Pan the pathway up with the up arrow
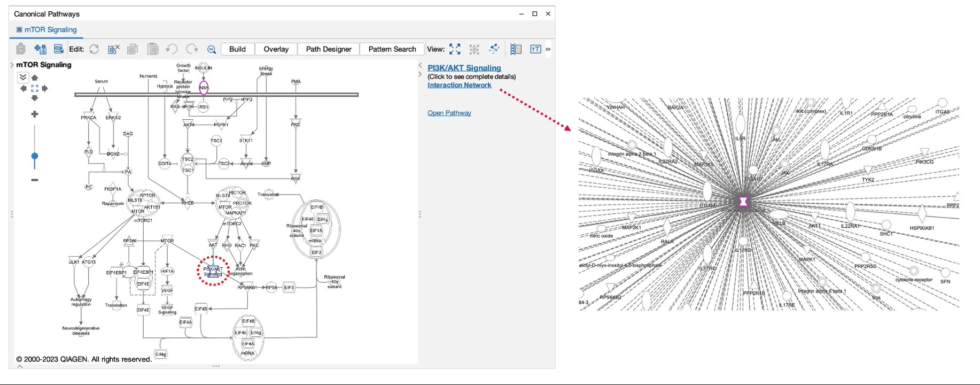Image resolution: width=980 pixels, height=385 pixels. tap(35, 78)
